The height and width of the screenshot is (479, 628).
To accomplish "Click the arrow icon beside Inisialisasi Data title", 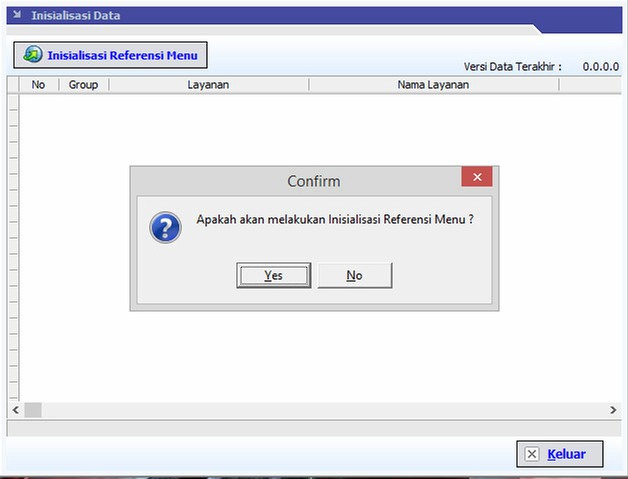I will coord(16,16).
